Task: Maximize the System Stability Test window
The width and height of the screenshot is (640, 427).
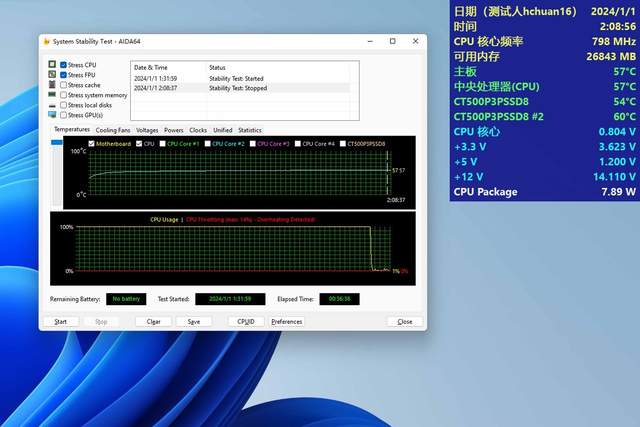Action: [393, 41]
